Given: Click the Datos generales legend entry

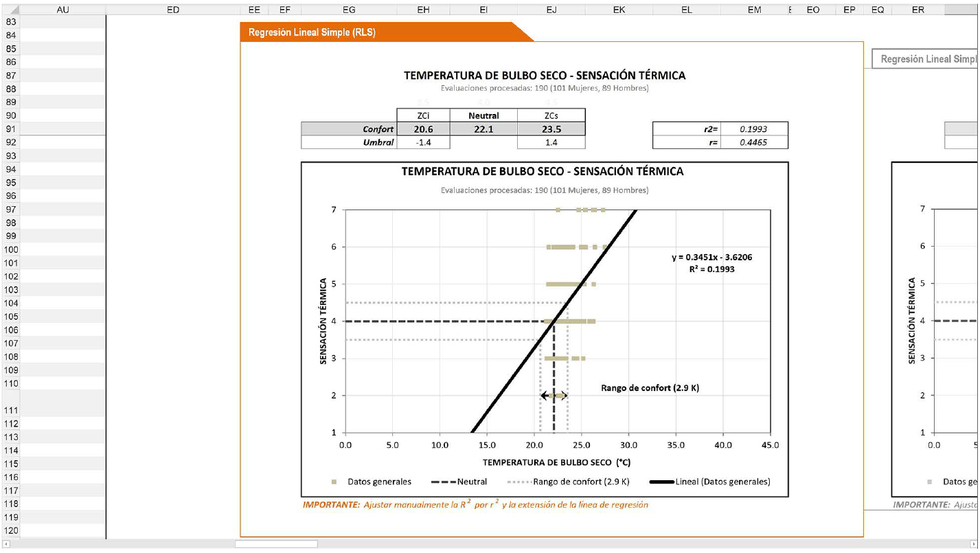Looking at the screenshot, I should click(371, 482).
